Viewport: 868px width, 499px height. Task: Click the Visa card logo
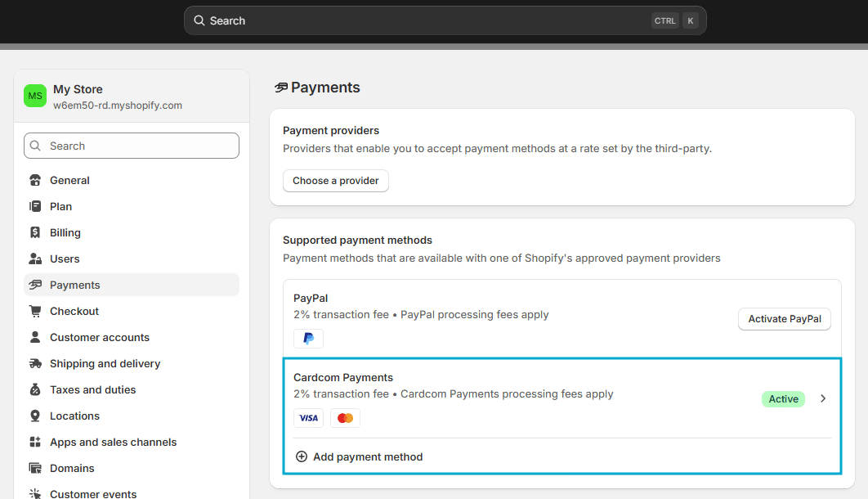click(x=308, y=418)
